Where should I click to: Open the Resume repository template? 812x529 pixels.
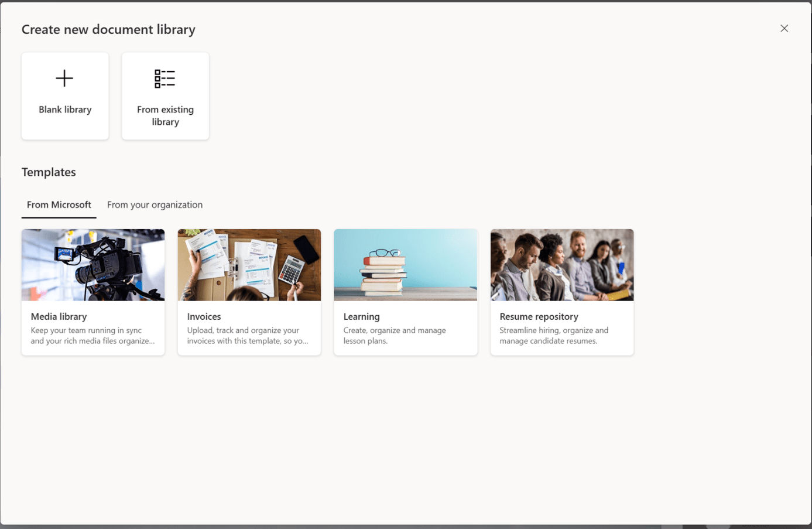pyautogui.click(x=561, y=292)
